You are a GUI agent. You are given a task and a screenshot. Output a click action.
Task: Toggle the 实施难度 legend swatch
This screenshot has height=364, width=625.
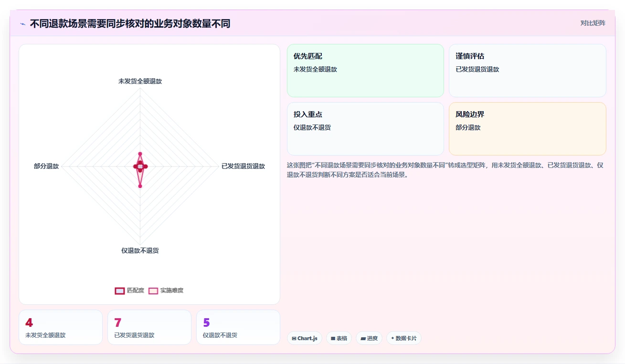coord(153,291)
